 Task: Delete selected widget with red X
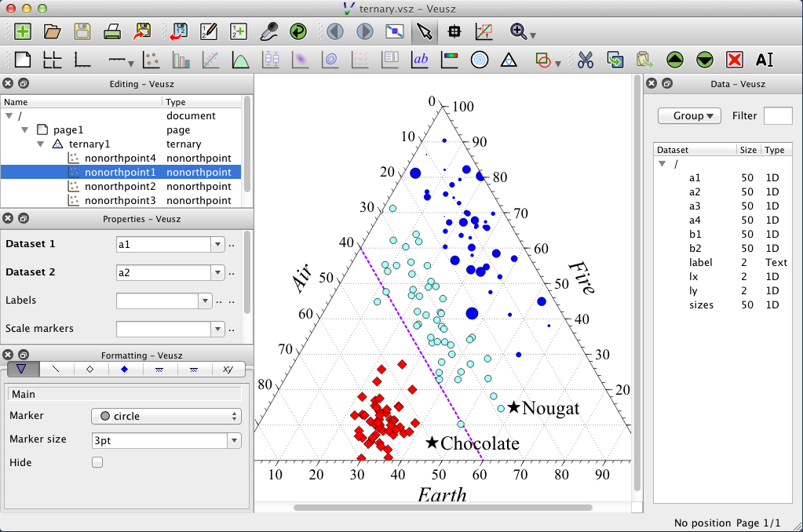(x=735, y=60)
